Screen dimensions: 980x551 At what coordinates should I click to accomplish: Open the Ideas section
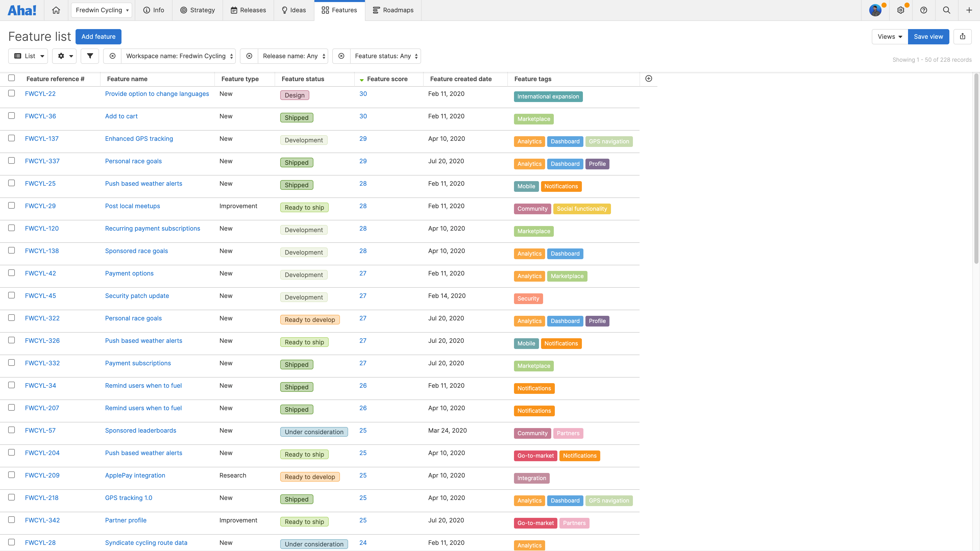(293, 10)
